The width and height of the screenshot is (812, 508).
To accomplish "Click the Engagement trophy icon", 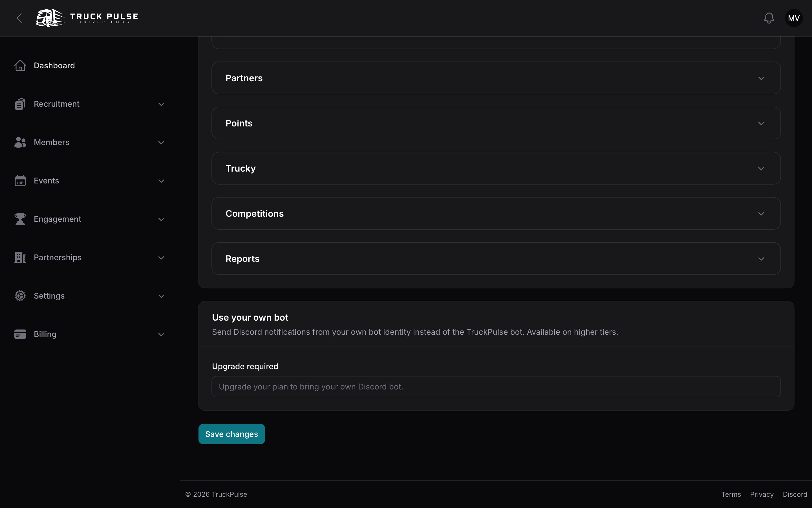I will tap(20, 219).
